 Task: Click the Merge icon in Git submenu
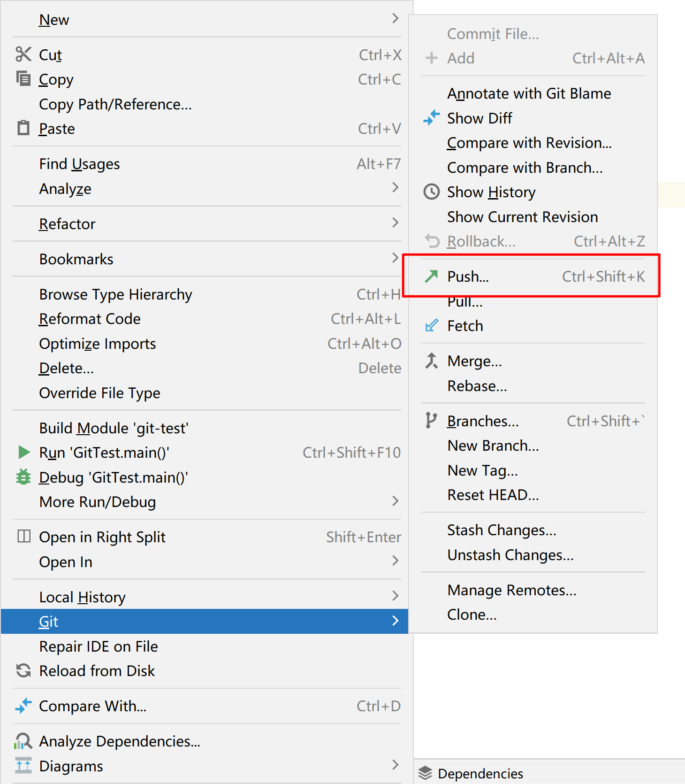431,361
